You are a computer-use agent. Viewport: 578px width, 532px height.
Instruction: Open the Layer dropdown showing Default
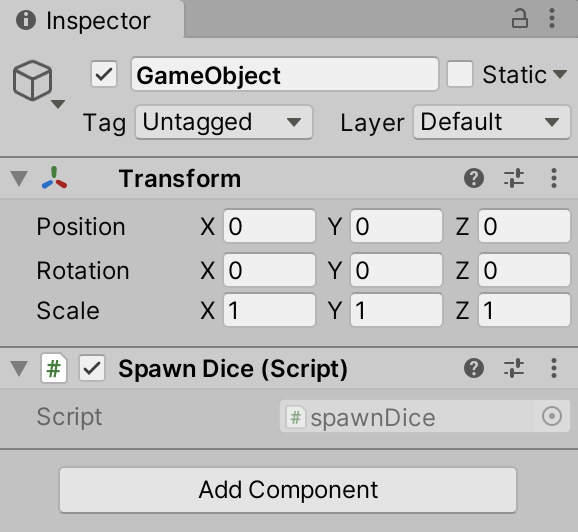click(492, 122)
